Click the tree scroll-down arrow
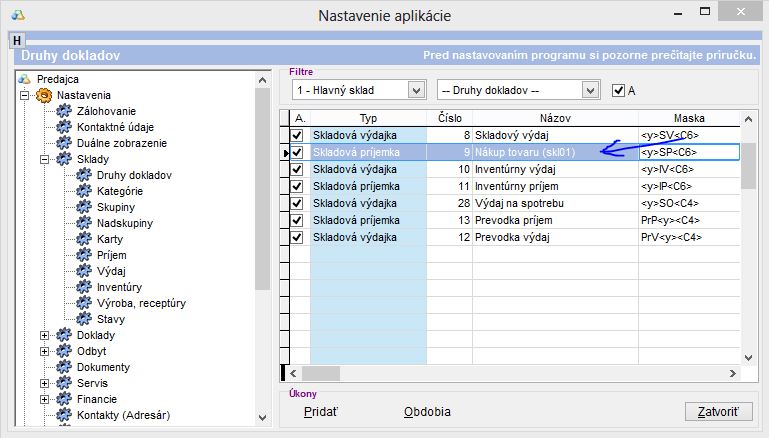 pyautogui.click(x=262, y=418)
